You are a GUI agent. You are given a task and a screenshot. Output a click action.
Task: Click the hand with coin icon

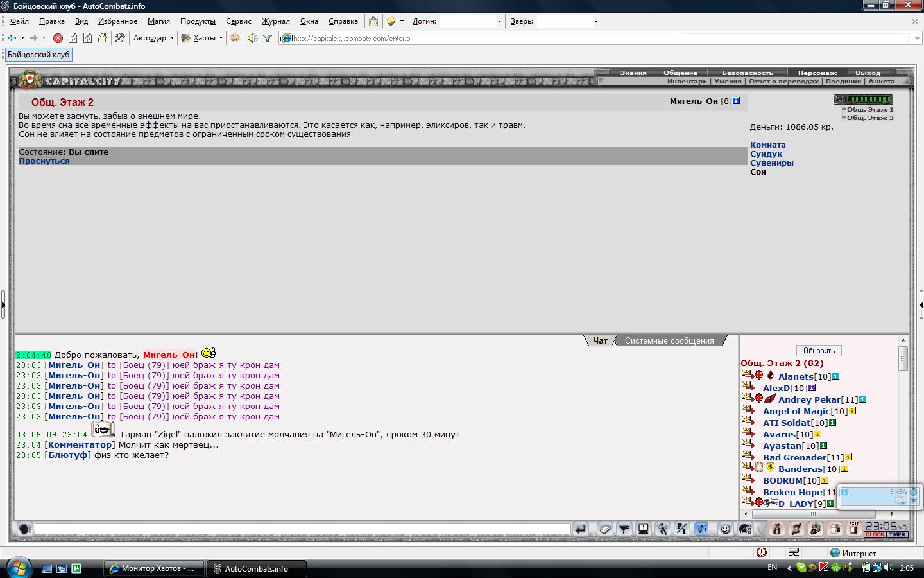pos(815,529)
